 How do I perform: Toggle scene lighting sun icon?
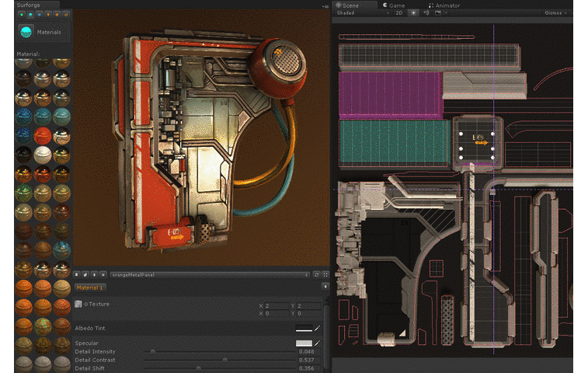click(x=413, y=13)
